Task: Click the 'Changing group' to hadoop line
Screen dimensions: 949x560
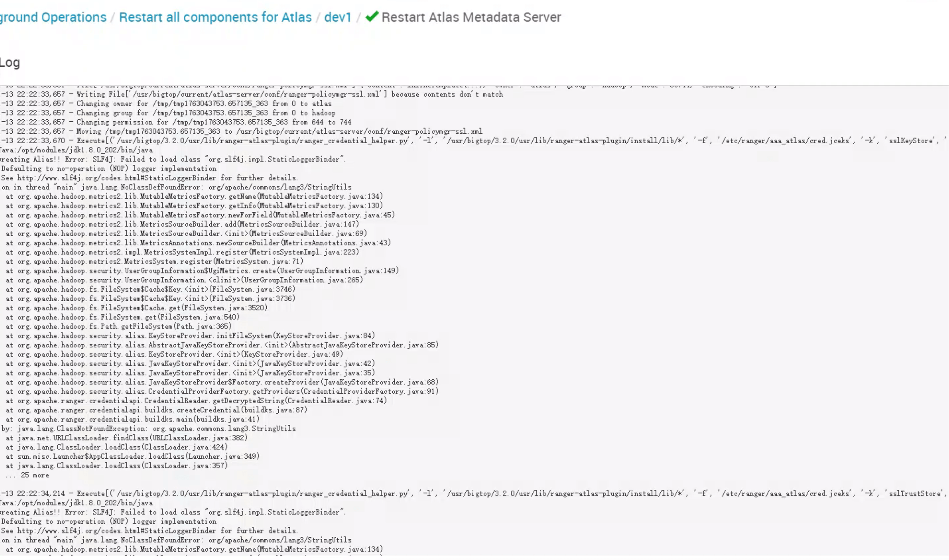Action: click(x=168, y=113)
